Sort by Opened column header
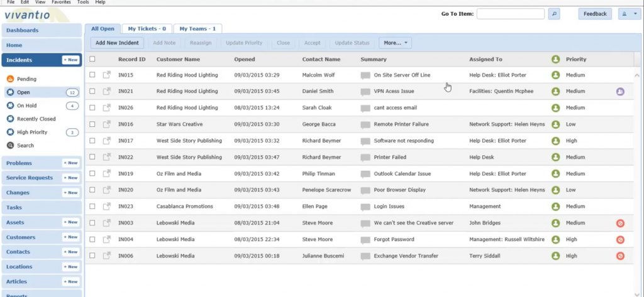 coord(245,60)
